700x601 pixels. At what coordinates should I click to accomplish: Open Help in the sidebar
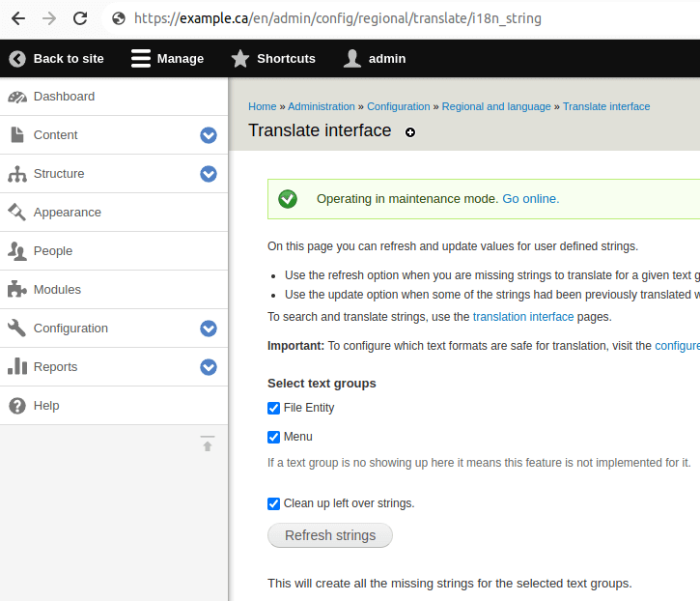pyautogui.click(x=46, y=406)
